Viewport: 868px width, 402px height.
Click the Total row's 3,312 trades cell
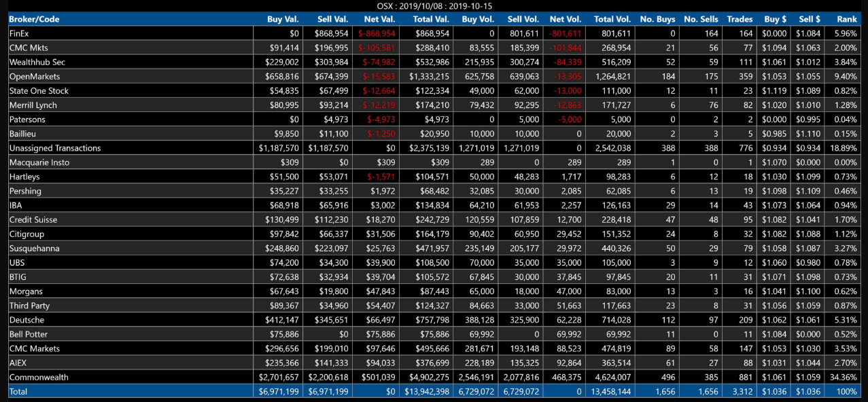click(741, 392)
